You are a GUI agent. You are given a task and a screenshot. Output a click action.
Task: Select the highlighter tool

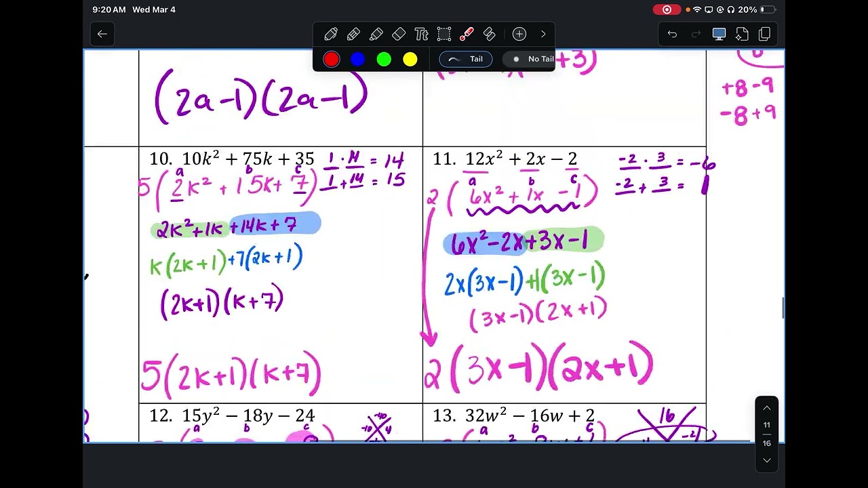pos(376,34)
